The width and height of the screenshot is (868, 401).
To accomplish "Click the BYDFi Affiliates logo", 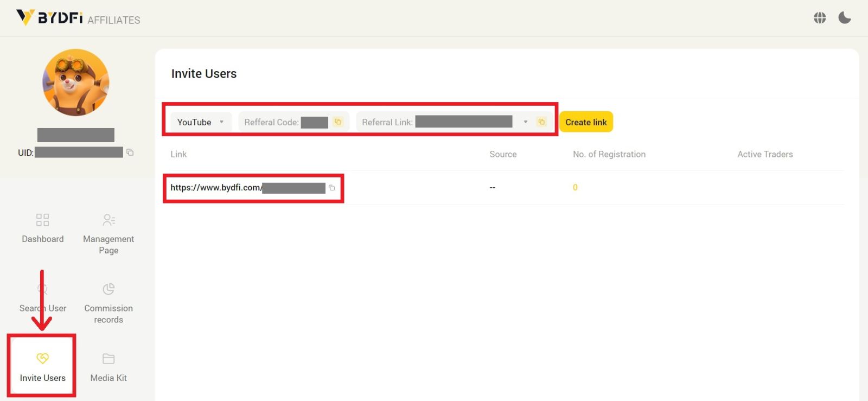I will click(78, 18).
